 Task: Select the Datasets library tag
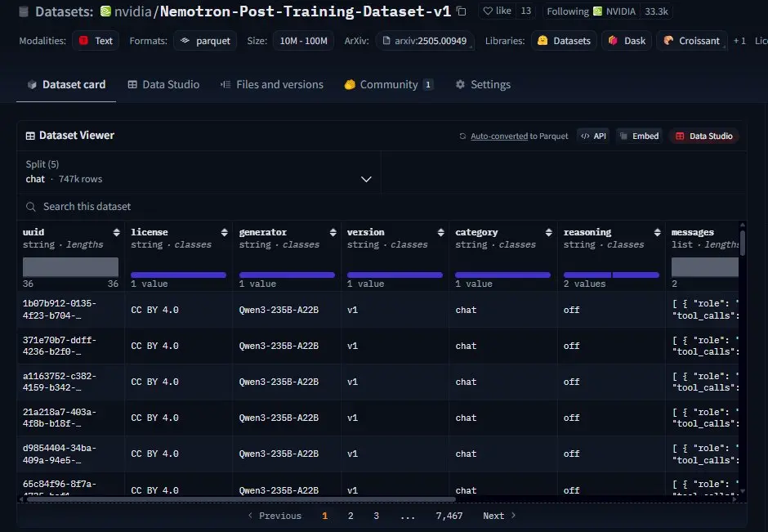(564, 41)
